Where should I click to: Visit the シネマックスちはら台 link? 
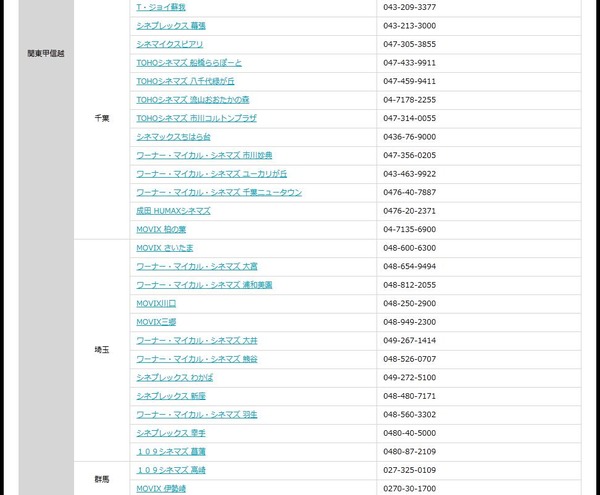tap(173, 137)
